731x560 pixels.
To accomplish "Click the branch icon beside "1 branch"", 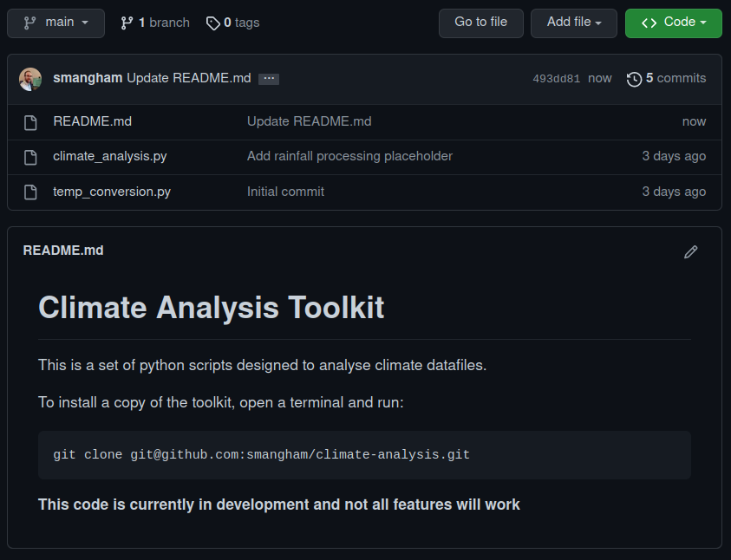I will pos(127,23).
